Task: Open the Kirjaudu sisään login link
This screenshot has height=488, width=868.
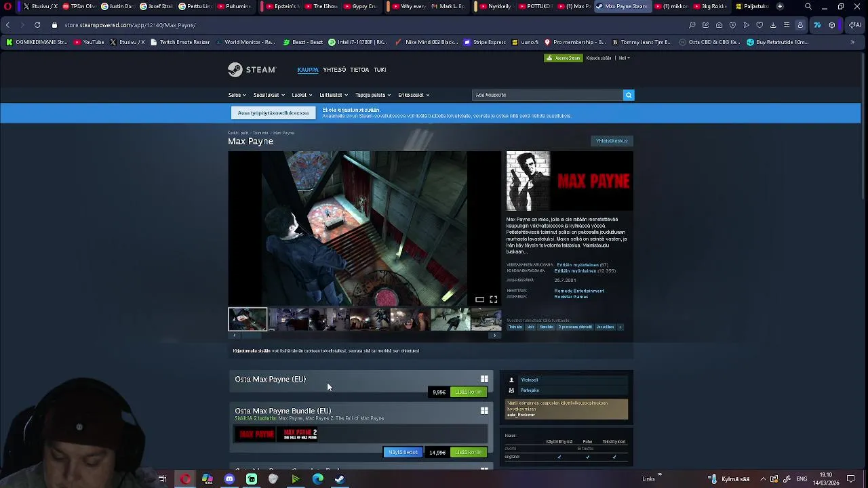Action: (599, 58)
